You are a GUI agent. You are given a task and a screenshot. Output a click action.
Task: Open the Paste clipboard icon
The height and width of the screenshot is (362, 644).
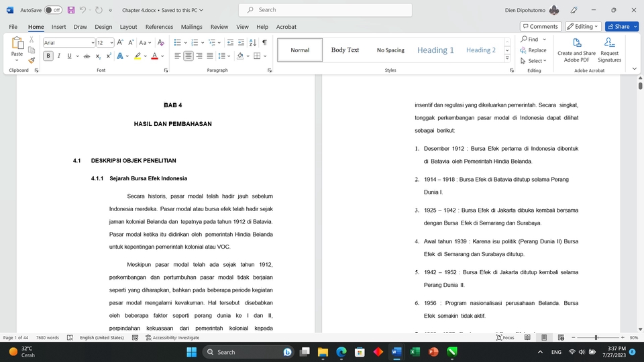[17, 43]
